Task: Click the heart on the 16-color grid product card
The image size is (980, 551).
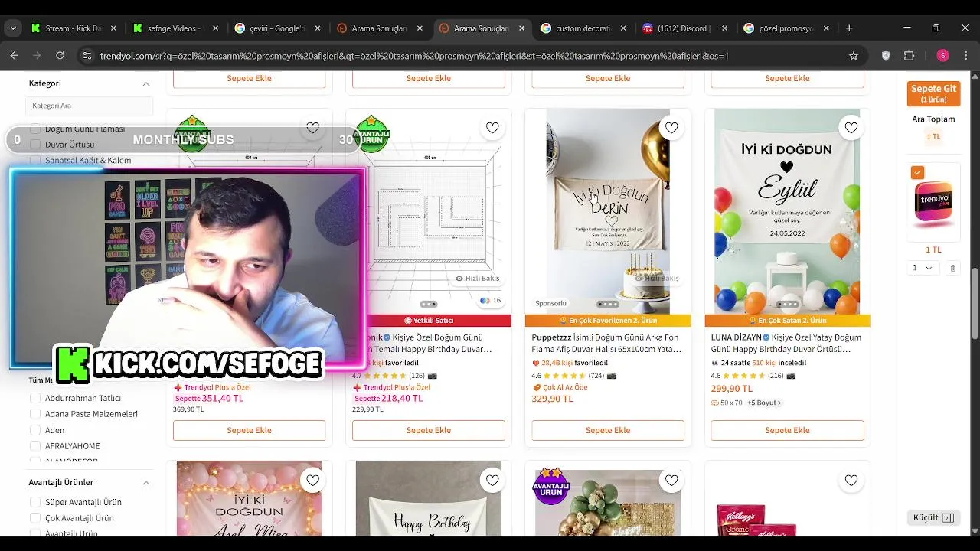Action: 492,128
